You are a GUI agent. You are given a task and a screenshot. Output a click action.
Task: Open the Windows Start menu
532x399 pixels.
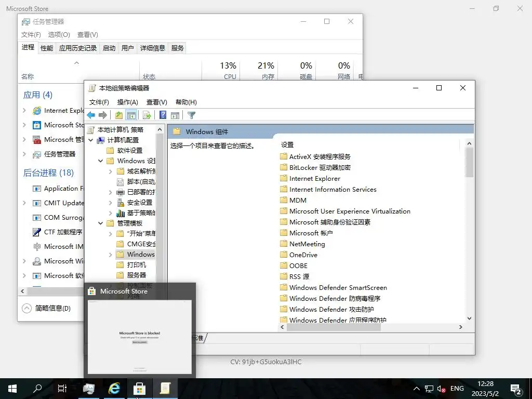[12, 389]
